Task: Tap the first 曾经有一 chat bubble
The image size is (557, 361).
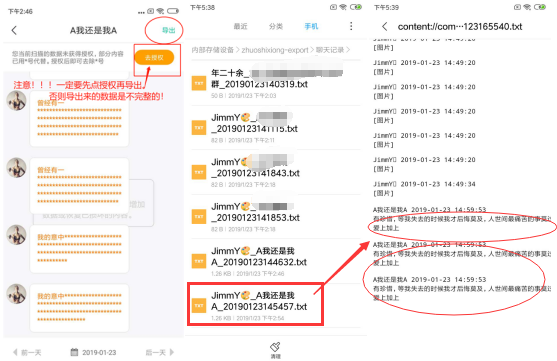Action: tap(79, 119)
